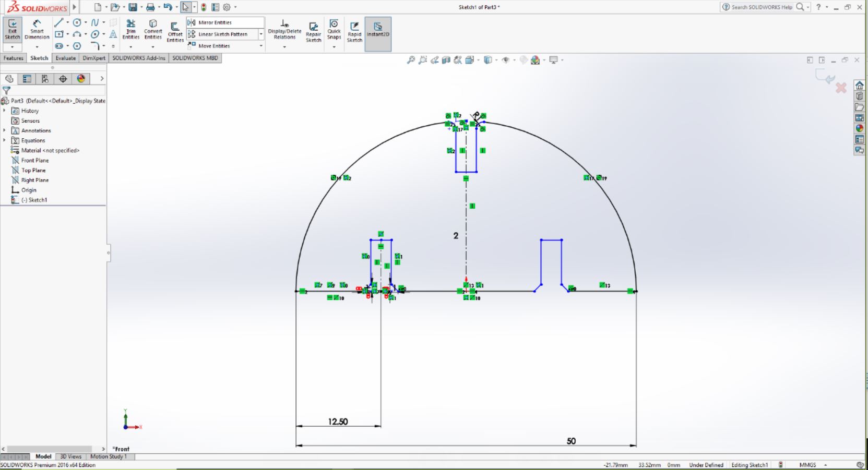Open the SOLIDWORKS Resources home task pane

859,85
